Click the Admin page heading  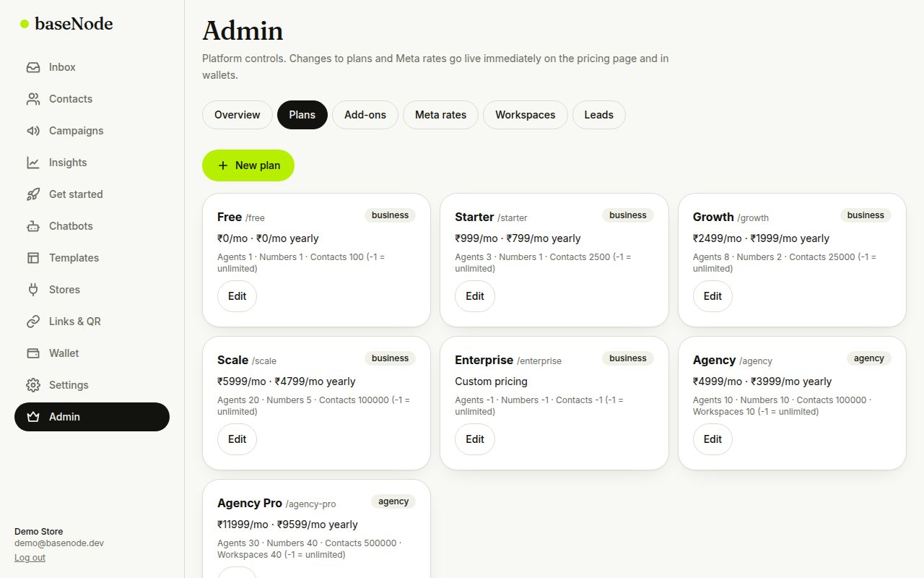(x=243, y=31)
